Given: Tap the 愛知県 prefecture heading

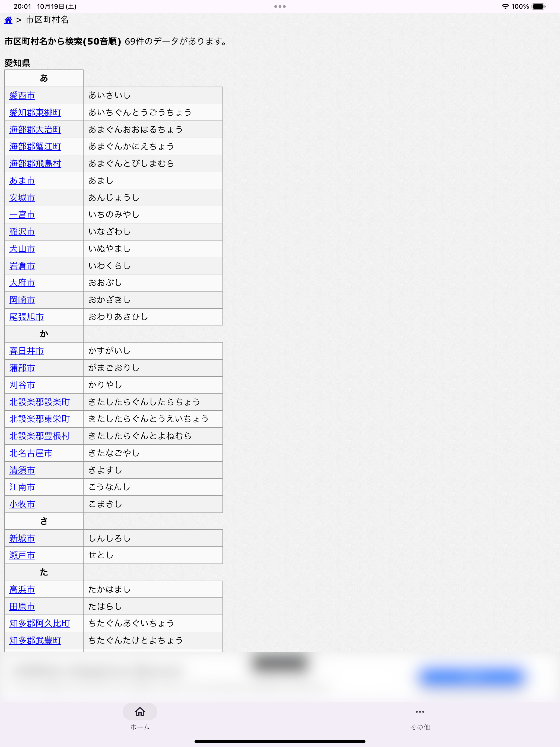Looking at the screenshot, I should click(x=17, y=63).
